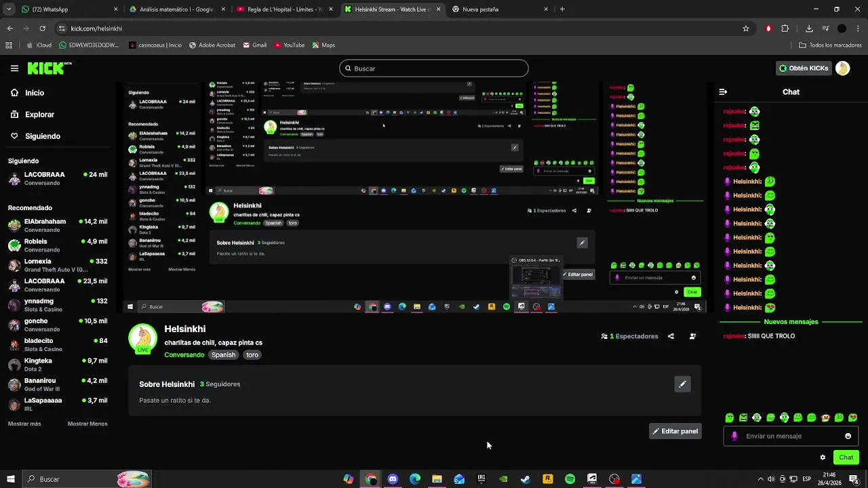Switch to the Regla de L'Hopital tab
This screenshot has height=488, width=868.
(285, 9)
